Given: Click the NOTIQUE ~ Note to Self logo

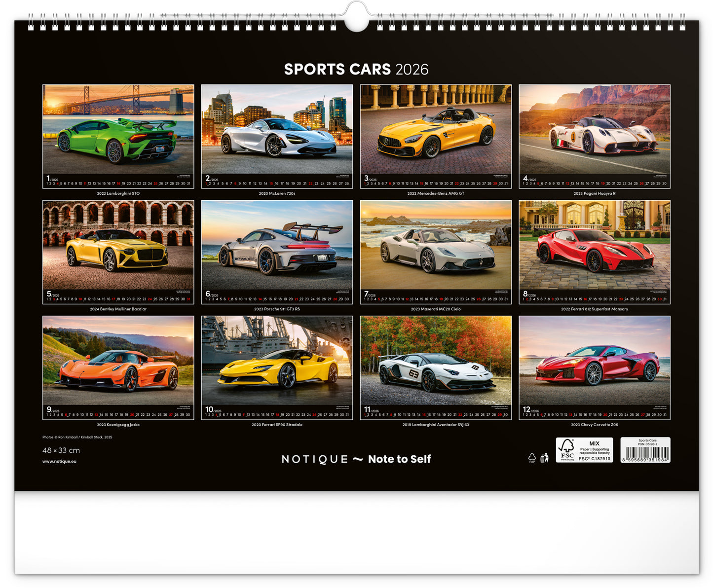Looking at the screenshot, I should 357,459.
